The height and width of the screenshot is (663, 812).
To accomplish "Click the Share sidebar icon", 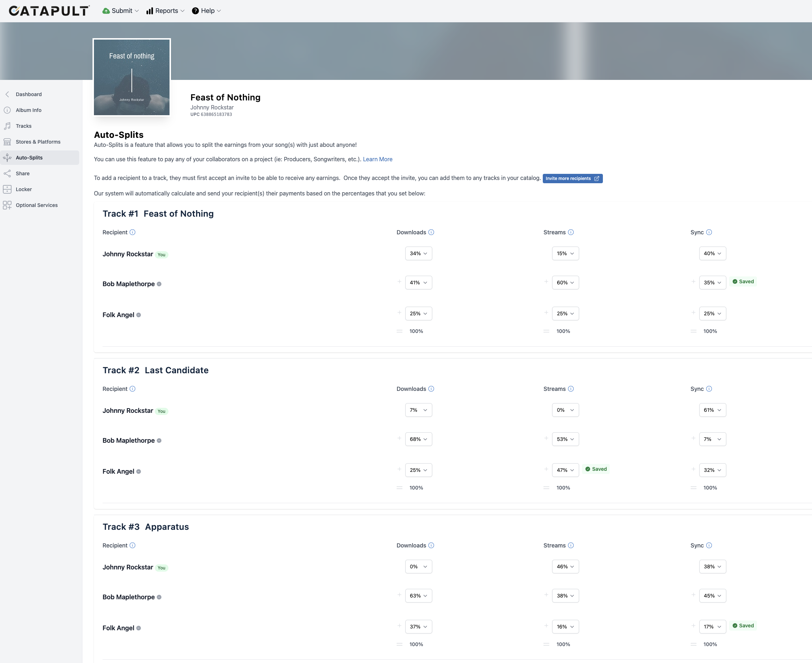I will click(x=7, y=173).
